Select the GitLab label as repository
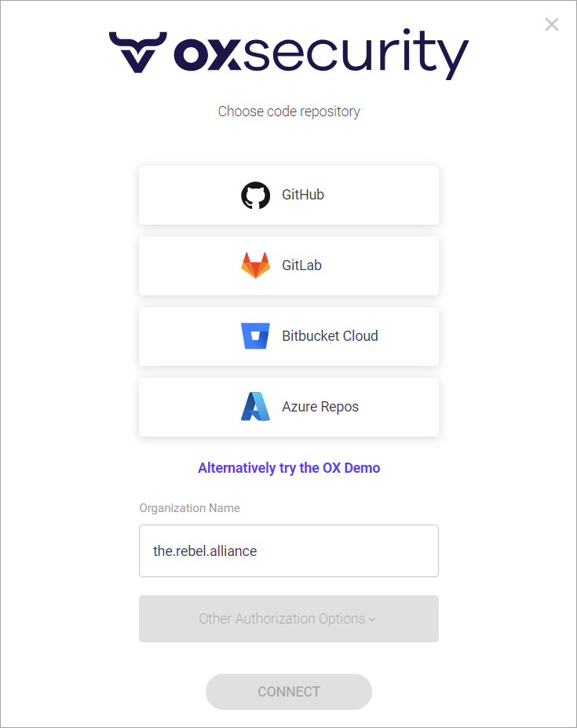Screen dimensions: 577x728 (x=302, y=265)
